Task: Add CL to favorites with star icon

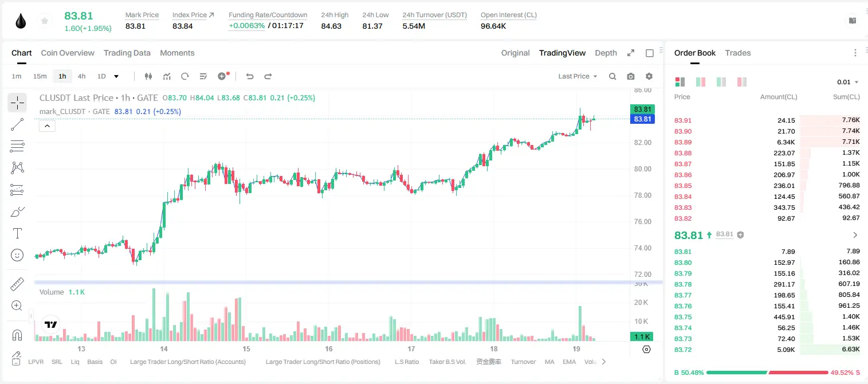Action: [x=44, y=21]
